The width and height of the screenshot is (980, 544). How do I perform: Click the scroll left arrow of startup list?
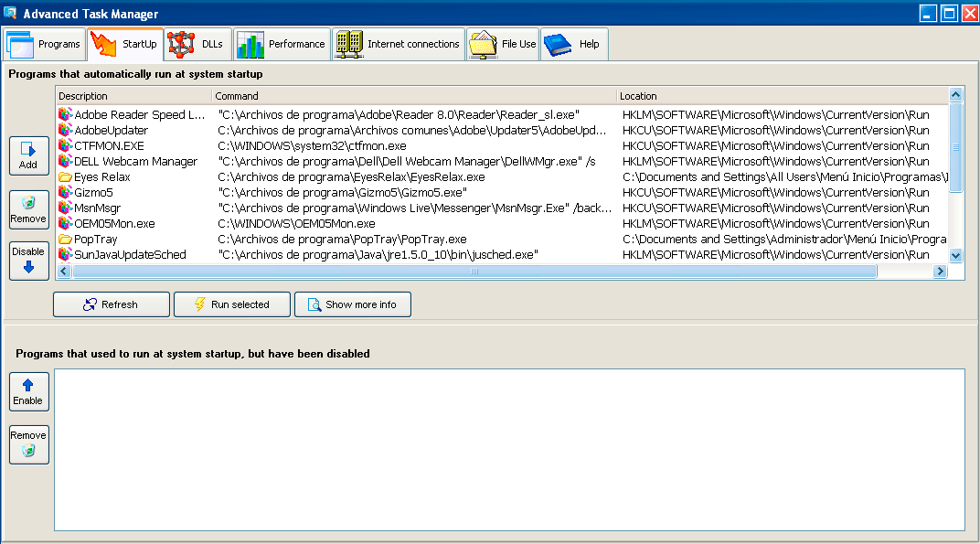64,272
